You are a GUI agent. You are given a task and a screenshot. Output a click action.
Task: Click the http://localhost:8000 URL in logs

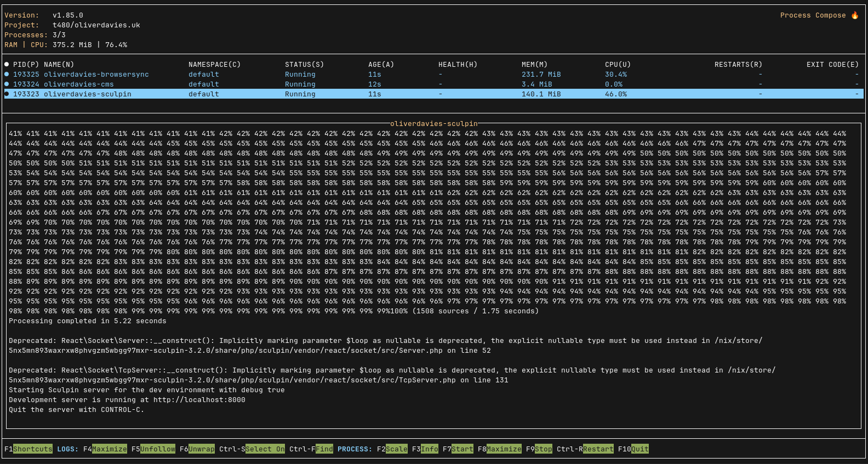199,400
